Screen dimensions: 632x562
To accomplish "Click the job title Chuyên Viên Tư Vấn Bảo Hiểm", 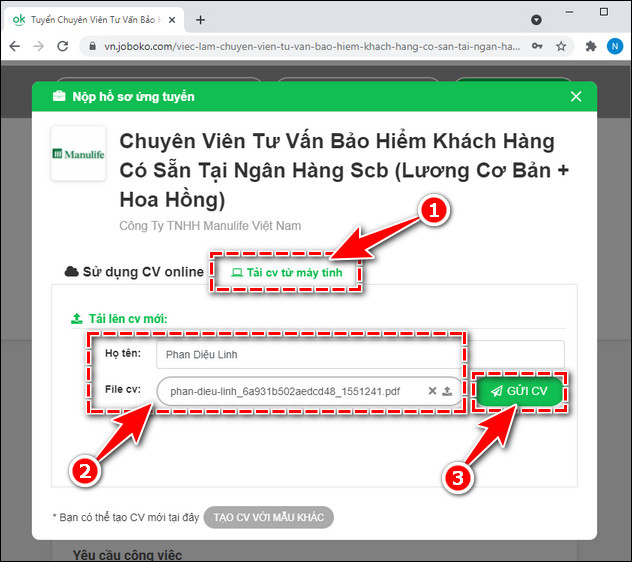I will tap(344, 170).
